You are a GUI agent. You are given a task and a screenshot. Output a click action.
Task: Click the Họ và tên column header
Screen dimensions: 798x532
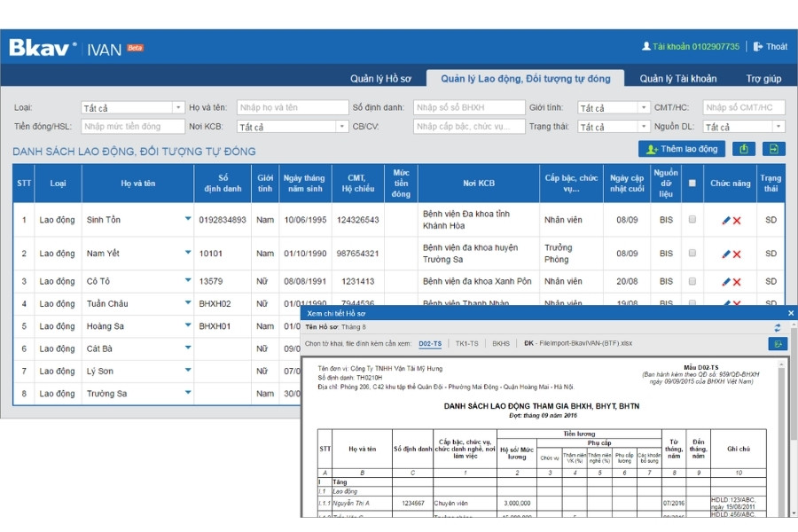138,184
